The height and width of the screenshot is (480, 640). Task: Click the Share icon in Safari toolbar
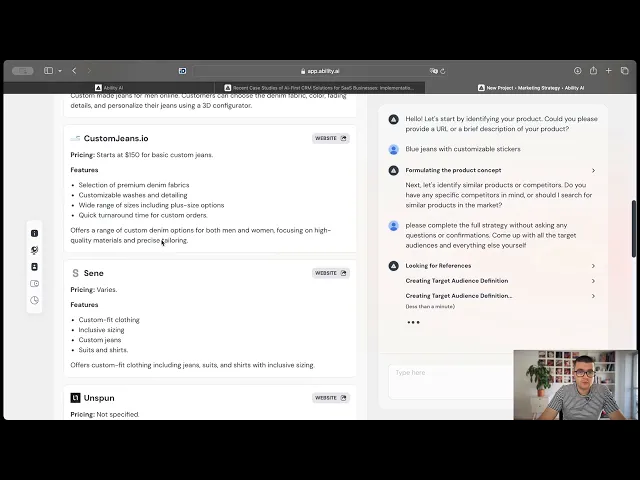coord(593,71)
